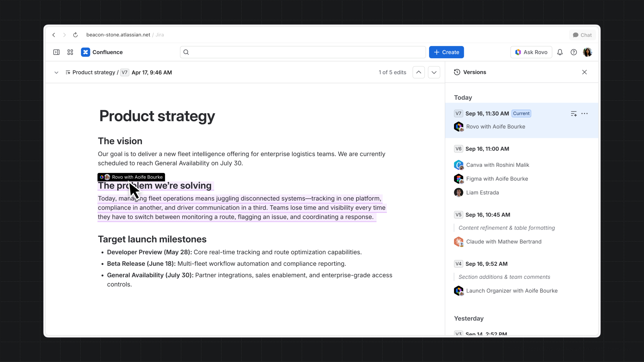Viewport: 644px width, 362px height.
Task: Open the V7 more options ellipsis
Action: tap(584, 114)
